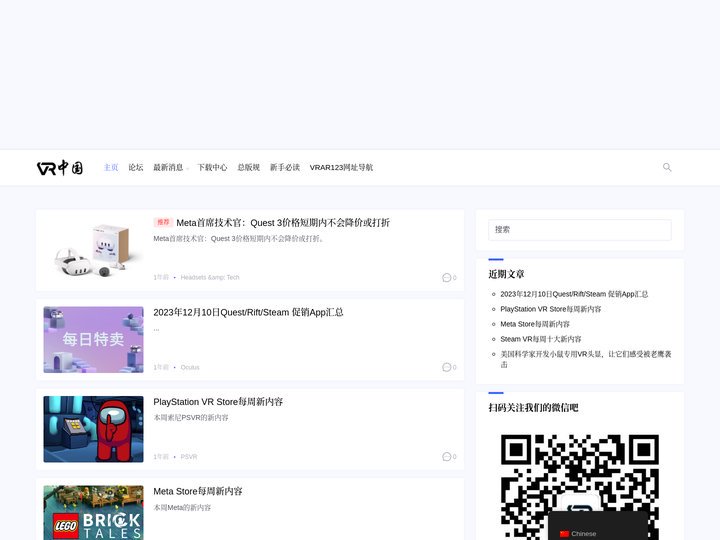Open comments icon on PlayStation VR Store article
This screenshot has height=540, width=720.
446,456
